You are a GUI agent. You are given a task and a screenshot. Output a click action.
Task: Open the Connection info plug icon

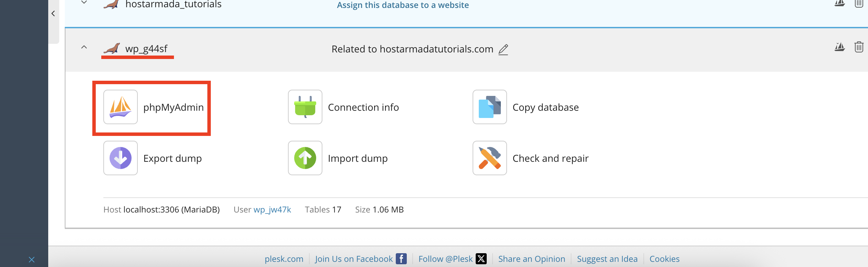[x=305, y=107]
